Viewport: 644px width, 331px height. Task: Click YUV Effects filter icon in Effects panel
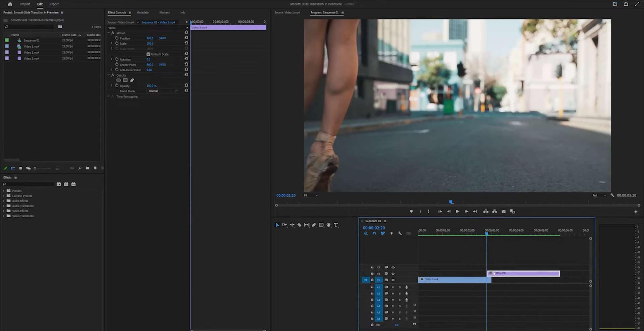click(73, 184)
